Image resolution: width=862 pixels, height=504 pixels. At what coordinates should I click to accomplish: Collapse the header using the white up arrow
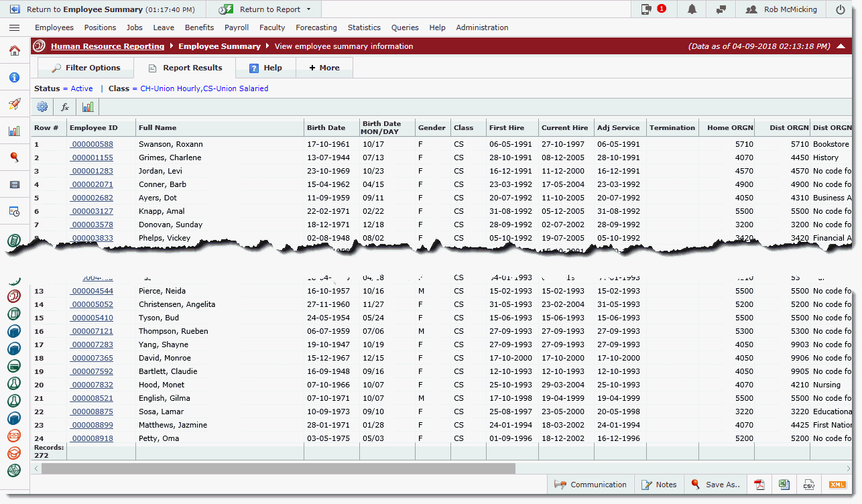pyautogui.click(x=841, y=46)
